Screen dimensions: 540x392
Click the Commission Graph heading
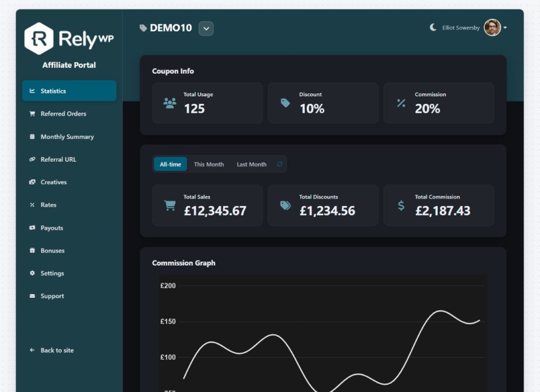184,263
